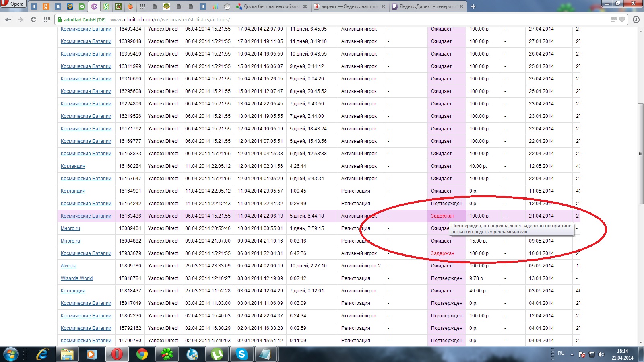Screen dimensions: 644x362
Task: Open Windows Explorer from taskbar
Action: point(67,354)
